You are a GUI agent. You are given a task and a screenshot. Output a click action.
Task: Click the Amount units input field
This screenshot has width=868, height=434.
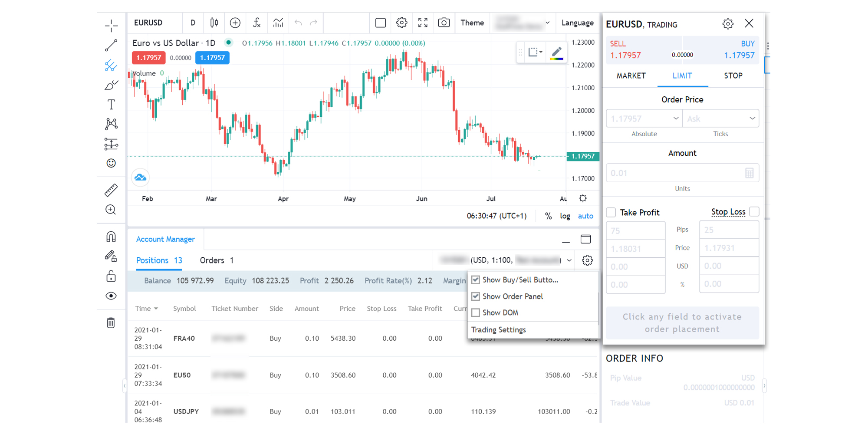[x=675, y=173]
